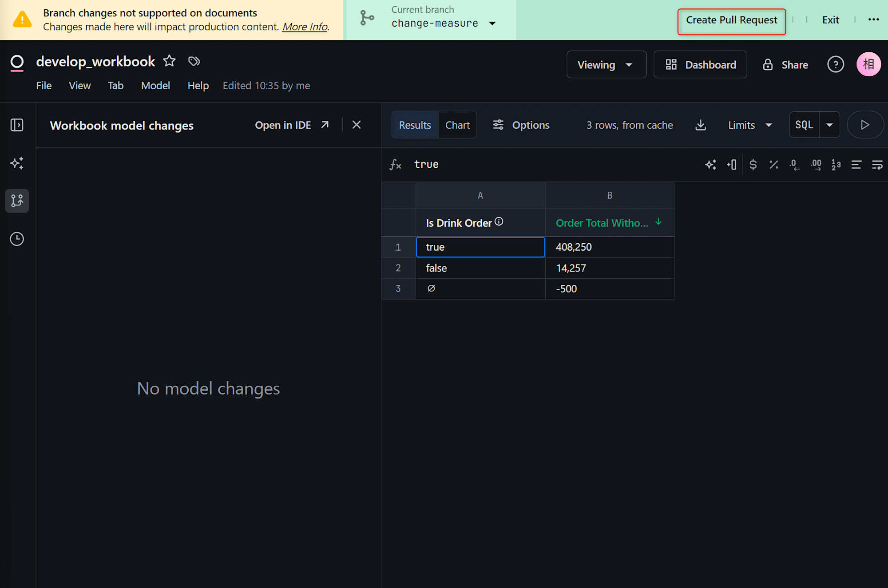Click the text alignment icon
This screenshot has height=588, width=888.
pos(856,165)
